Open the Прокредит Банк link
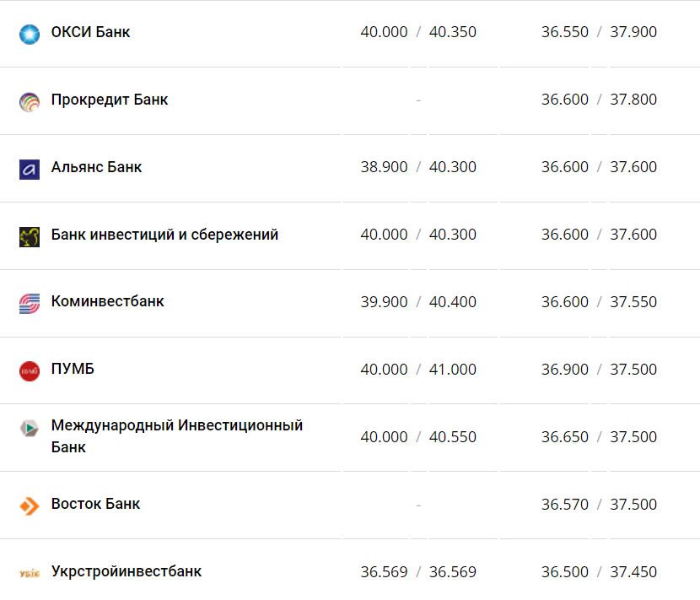 tap(110, 100)
